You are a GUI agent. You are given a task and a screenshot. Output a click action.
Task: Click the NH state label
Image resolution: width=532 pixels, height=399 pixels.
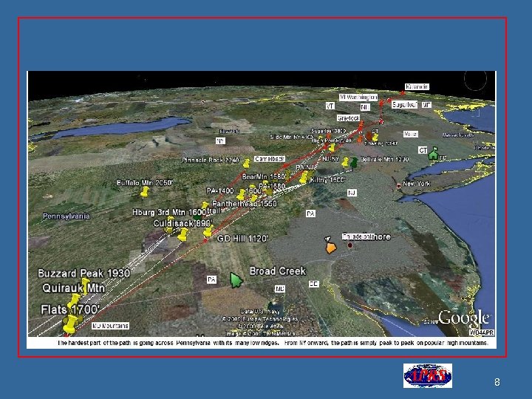365,107
